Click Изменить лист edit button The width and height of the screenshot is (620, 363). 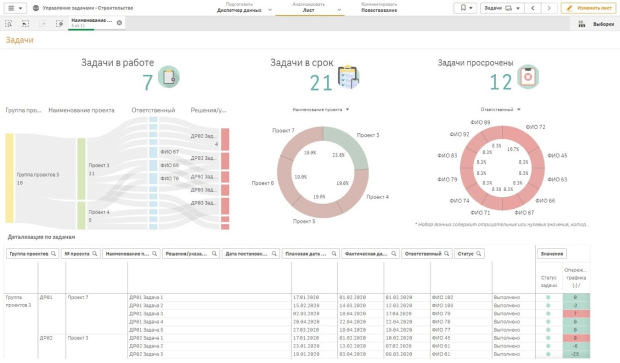click(588, 8)
